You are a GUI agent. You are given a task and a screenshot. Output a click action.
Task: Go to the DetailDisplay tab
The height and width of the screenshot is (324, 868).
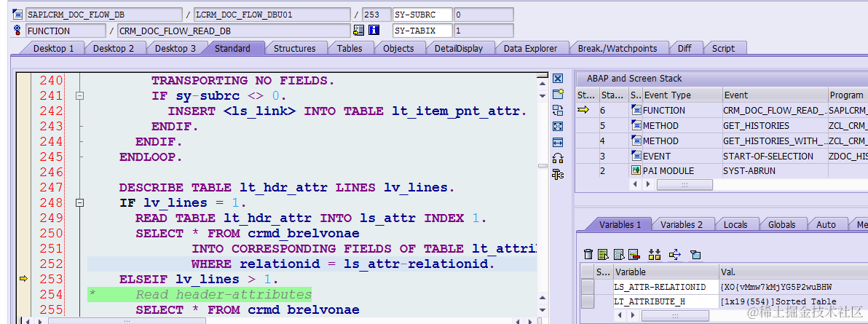458,48
